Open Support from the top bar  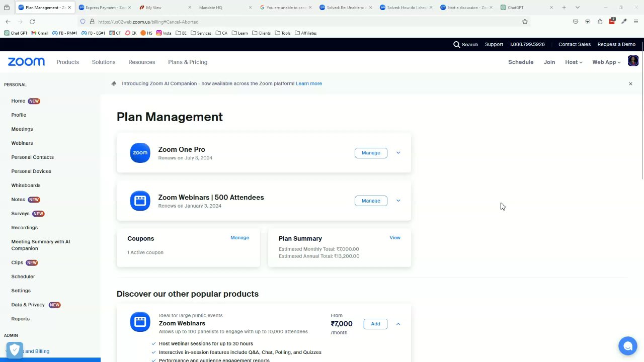coord(494,44)
